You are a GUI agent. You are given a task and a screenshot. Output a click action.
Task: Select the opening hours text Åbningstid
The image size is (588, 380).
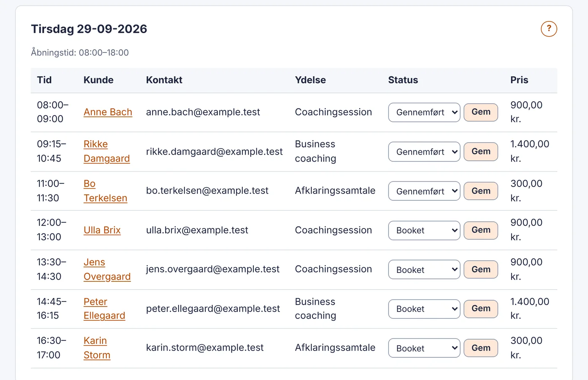tap(80, 52)
